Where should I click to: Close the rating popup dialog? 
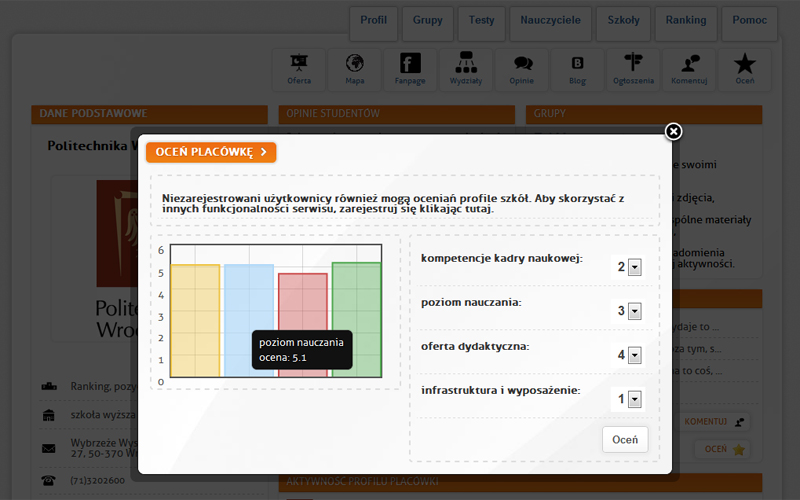673,132
